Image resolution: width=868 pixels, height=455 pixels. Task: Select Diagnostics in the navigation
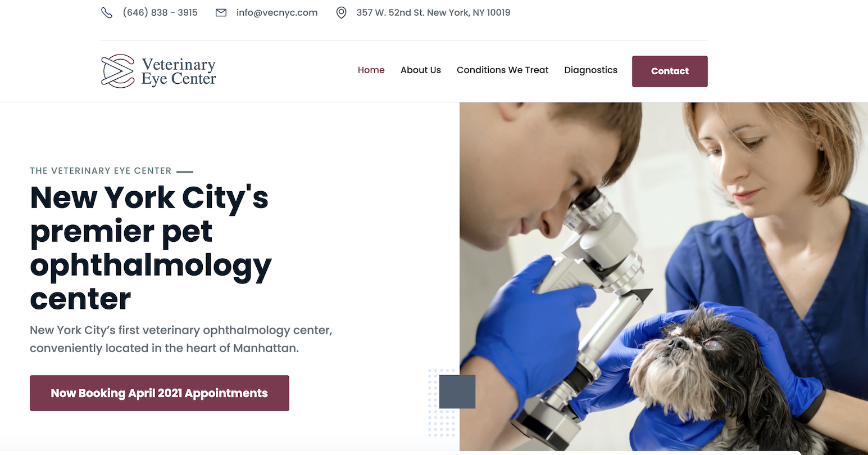(x=591, y=70)
